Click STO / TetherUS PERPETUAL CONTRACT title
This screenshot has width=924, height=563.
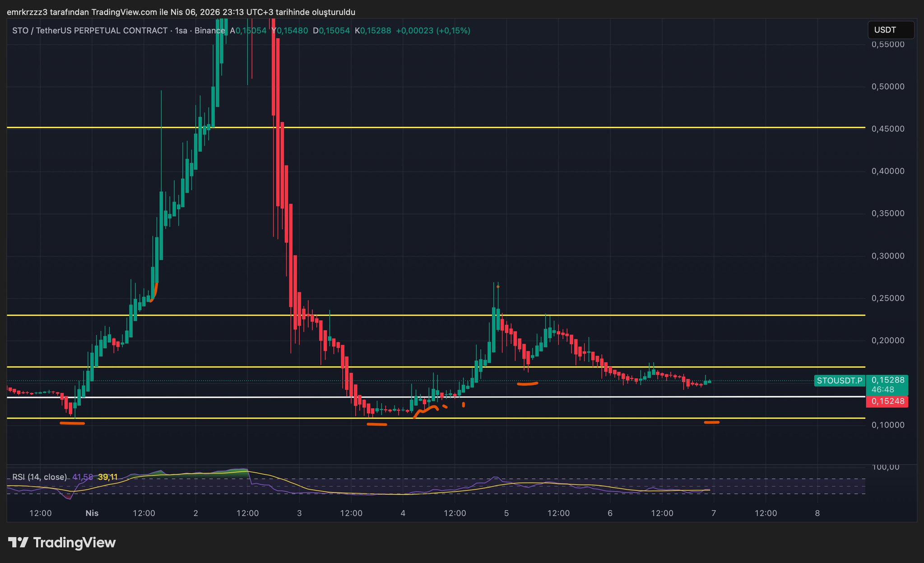tap(90, 31)
